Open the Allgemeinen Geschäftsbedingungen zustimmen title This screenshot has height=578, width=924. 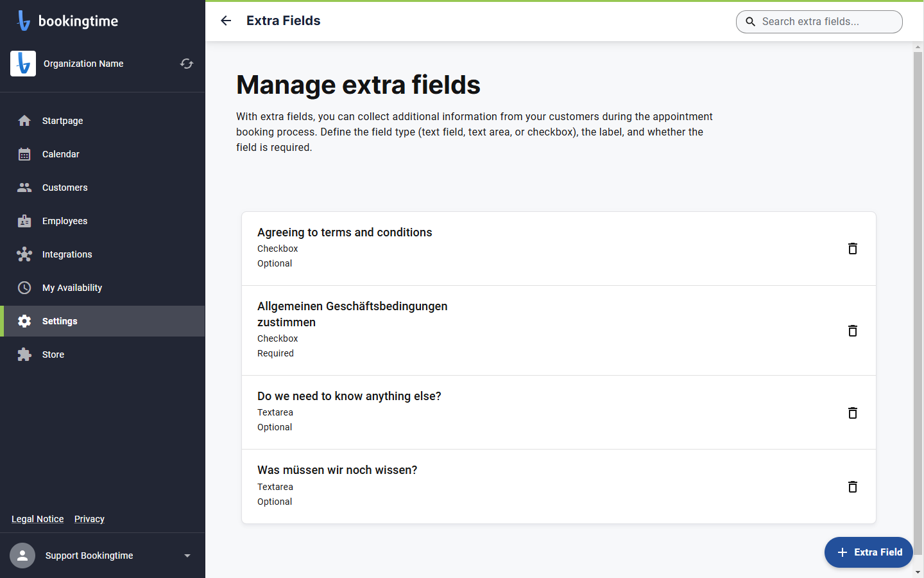(352, 314)
